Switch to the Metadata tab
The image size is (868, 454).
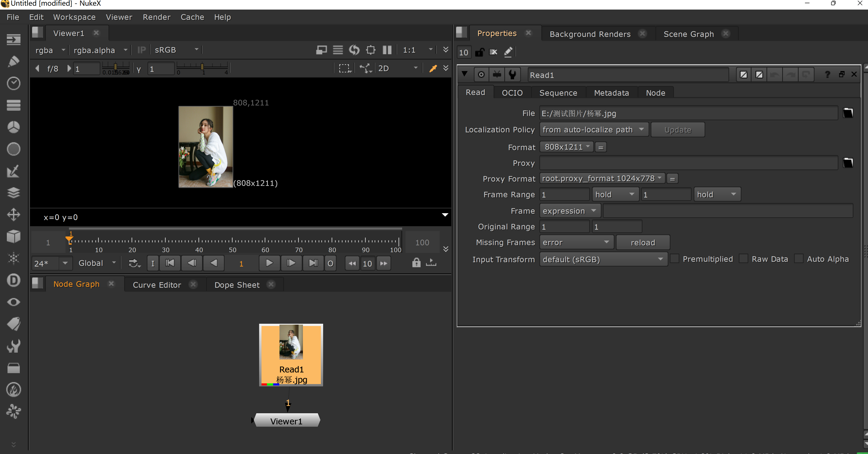pos(611,93)
